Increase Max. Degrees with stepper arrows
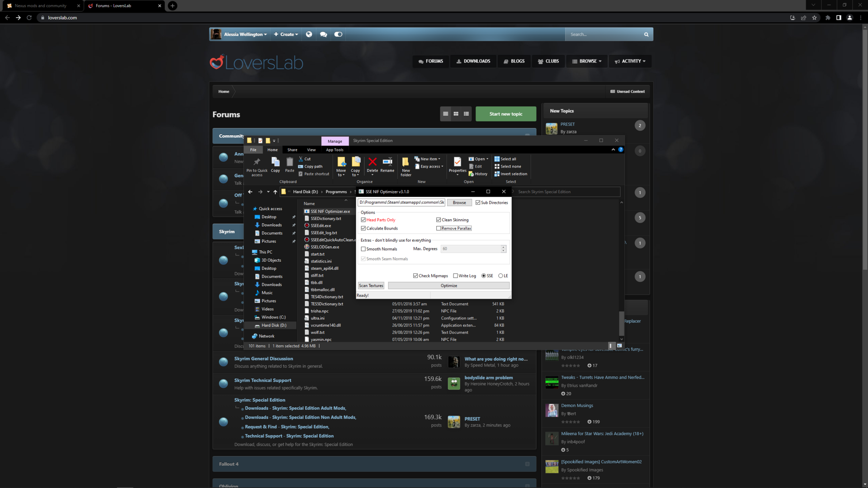Image resolution: width=868 pixels, height=488 pixels. pyautogui.click(x=503, y=247)
